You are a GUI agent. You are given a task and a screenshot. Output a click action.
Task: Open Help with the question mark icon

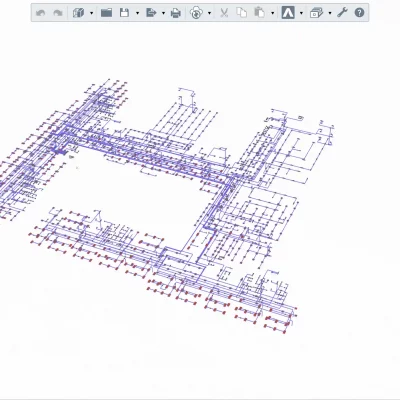click(x=359, y=13)
